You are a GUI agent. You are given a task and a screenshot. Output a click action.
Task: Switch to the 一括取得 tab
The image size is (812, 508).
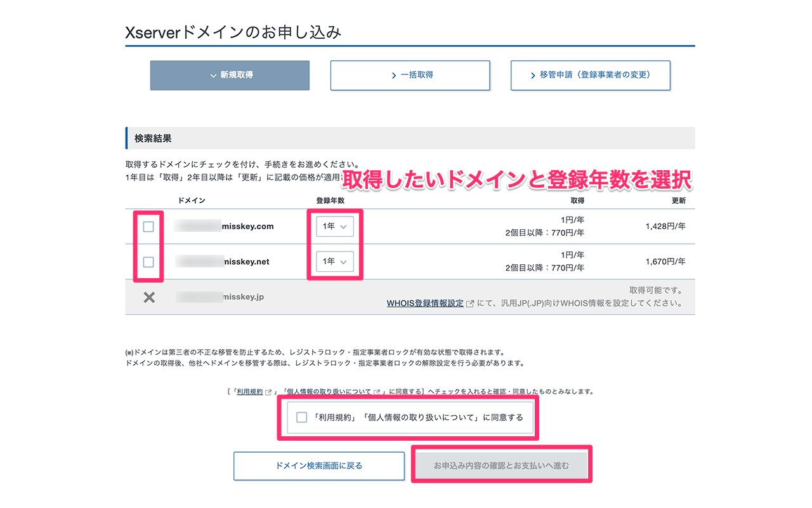[410, 75]
